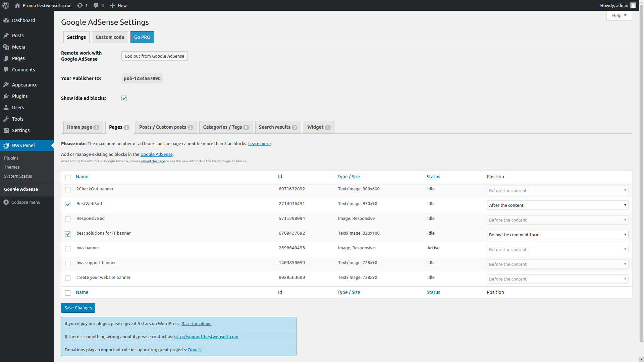Switch to Search results tab

click(x=278, y=127)
